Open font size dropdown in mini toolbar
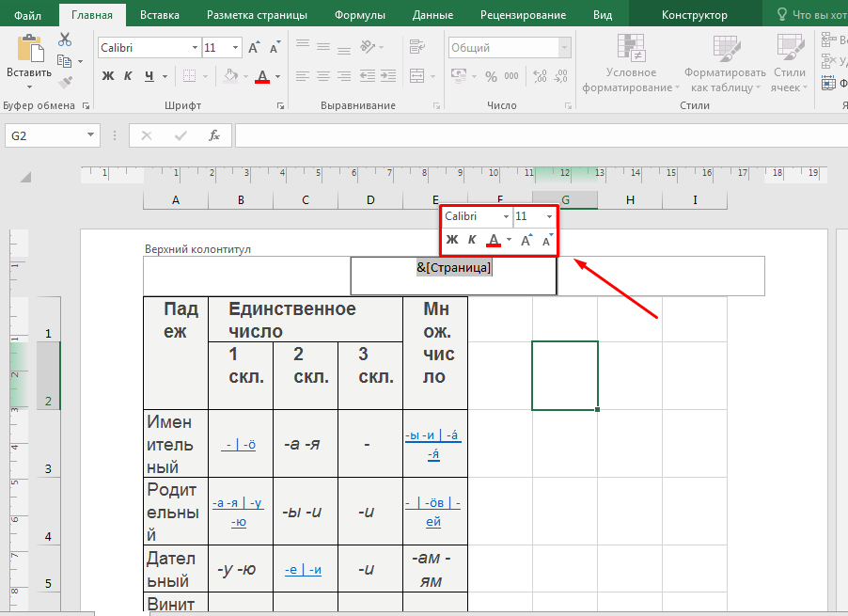Viewport: 848px width, 616px height. pos(549,217)
